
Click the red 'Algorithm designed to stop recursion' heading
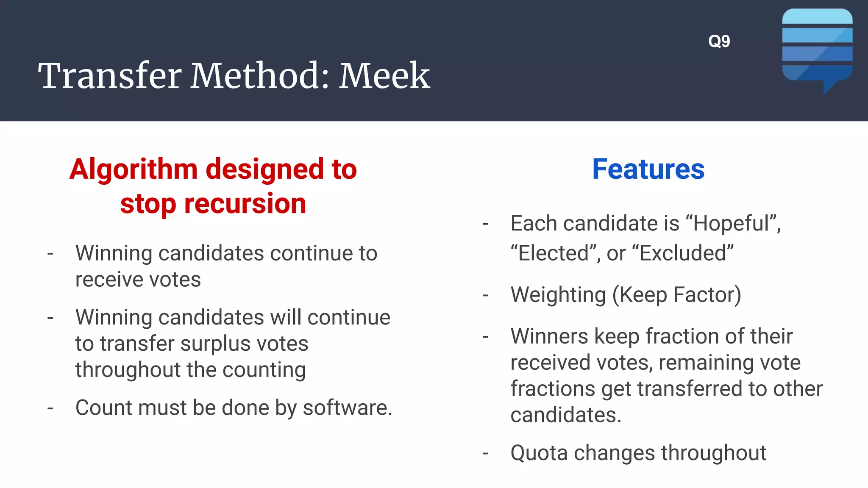pyautogui.click(x=213, y=186)
